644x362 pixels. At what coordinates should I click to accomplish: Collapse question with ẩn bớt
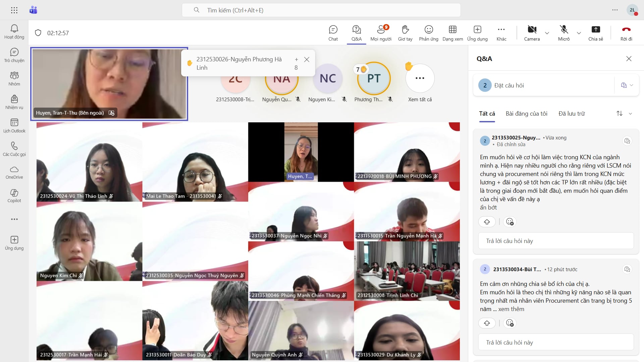pos(488,207)
